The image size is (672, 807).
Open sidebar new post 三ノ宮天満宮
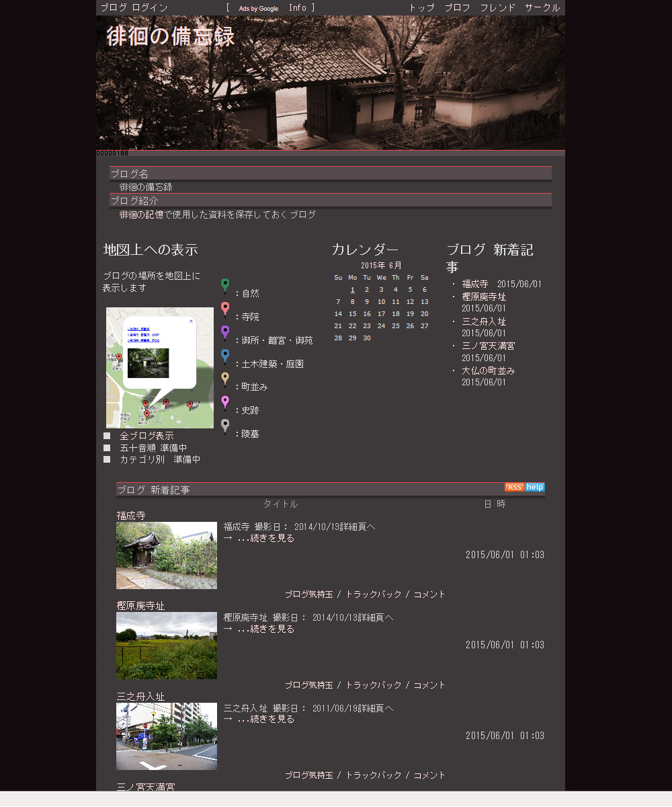tap(489, 346)
